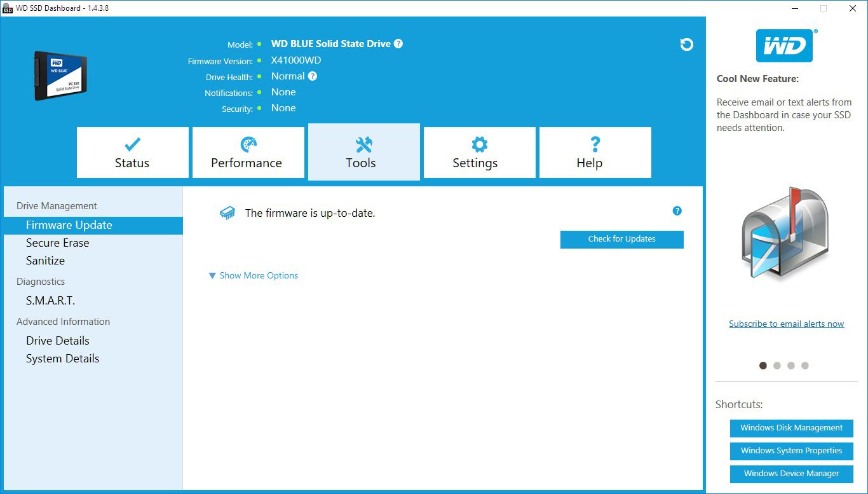Screen dimensions: 868x494
Task: Click the WD logo in the right panel
Action: tap(786, 45)
